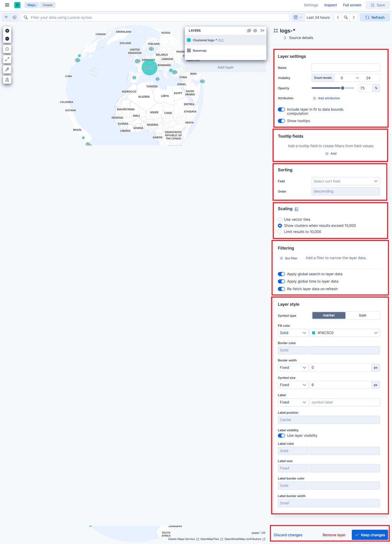Open the Last 24 hours time picker
The width and height of the screenshot is (392, 544).
(318, 18)
